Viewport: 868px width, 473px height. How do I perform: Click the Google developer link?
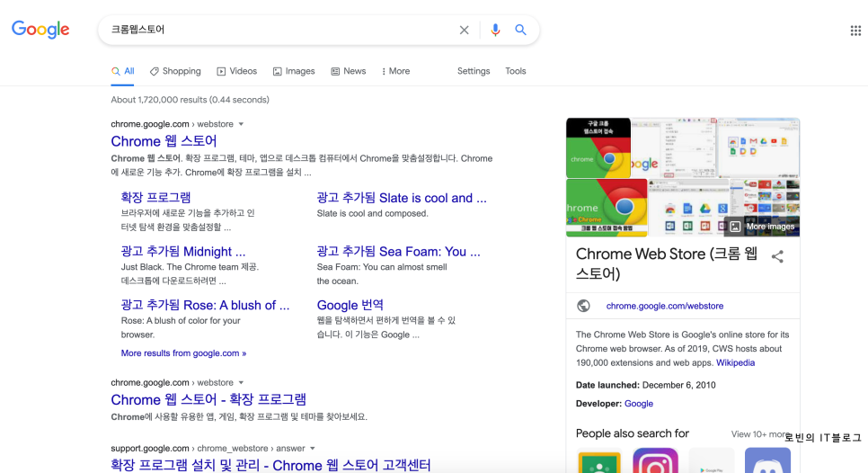pyautogui.click(x=639, y=404)
